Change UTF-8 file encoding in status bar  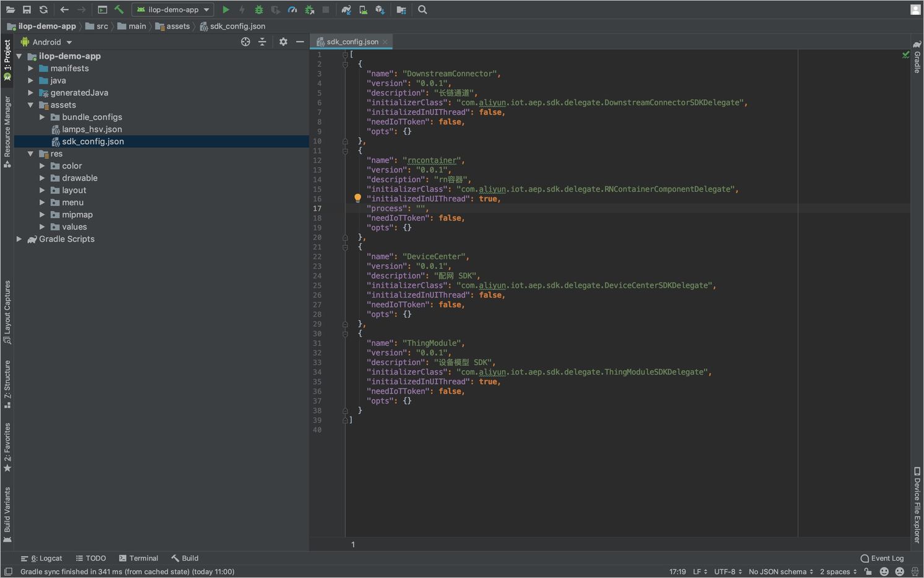[x=728, y=572]
